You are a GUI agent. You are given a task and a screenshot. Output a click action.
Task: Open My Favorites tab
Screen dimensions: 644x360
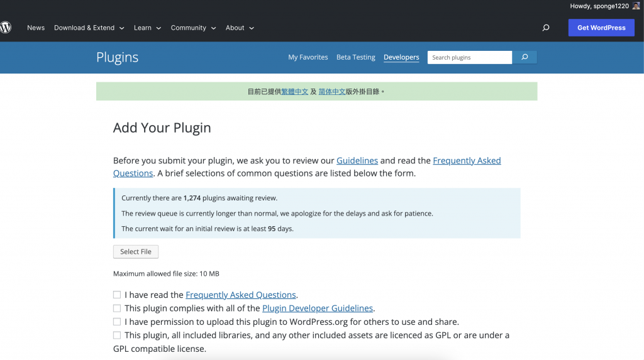click(x=308, y=57)
